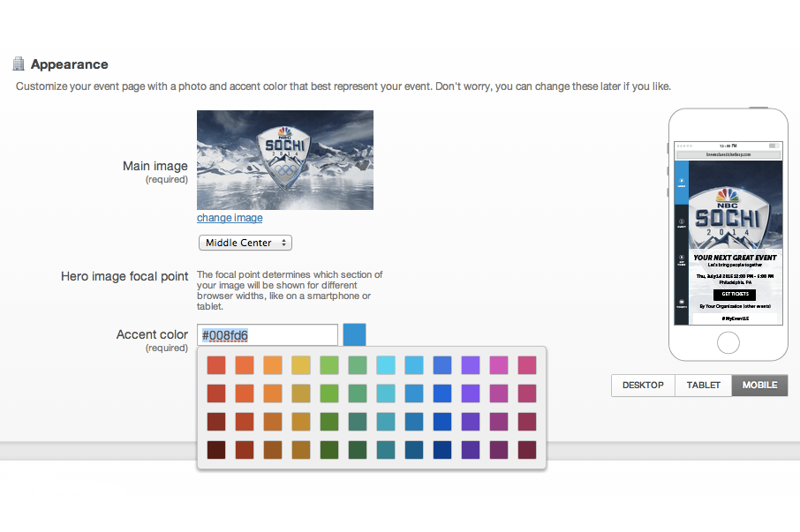Screen dimensions: 800x532
Task: Pick the lightest sky blue swatch
Action: pos(414,365)
